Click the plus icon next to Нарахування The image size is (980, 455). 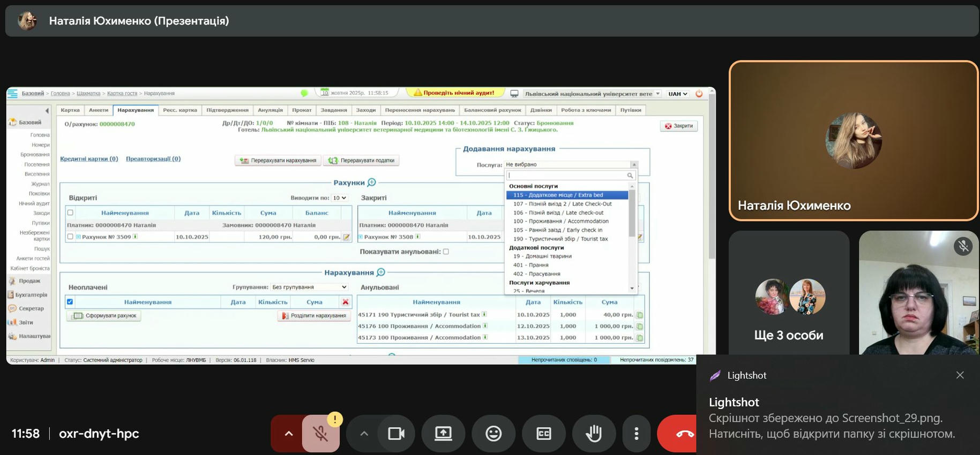[x=381, y=272]
